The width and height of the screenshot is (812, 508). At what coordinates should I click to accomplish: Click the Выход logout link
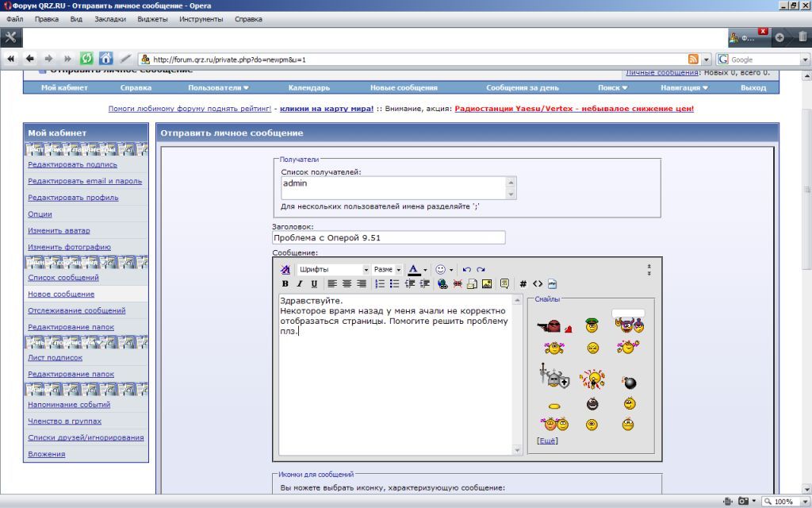(x=753, y=87)
